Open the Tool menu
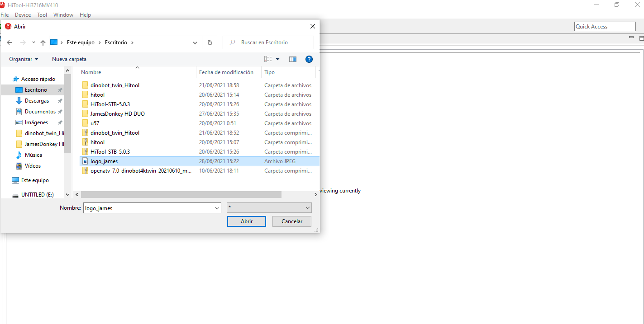The width and height of the screenshot is (644, 324). pyautogui.click(x=42, y=15)
